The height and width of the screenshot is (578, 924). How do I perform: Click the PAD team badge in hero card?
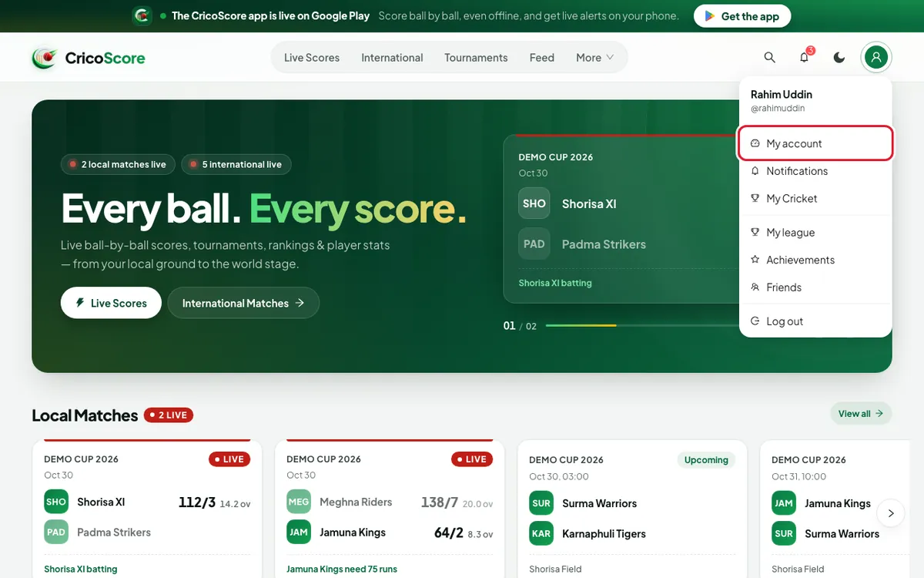tap(534, 244)
